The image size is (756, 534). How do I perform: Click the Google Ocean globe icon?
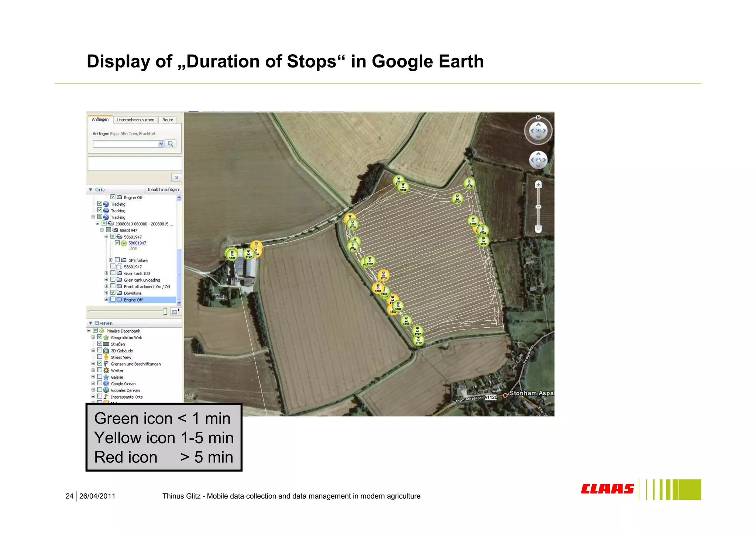tap(106, 383)
